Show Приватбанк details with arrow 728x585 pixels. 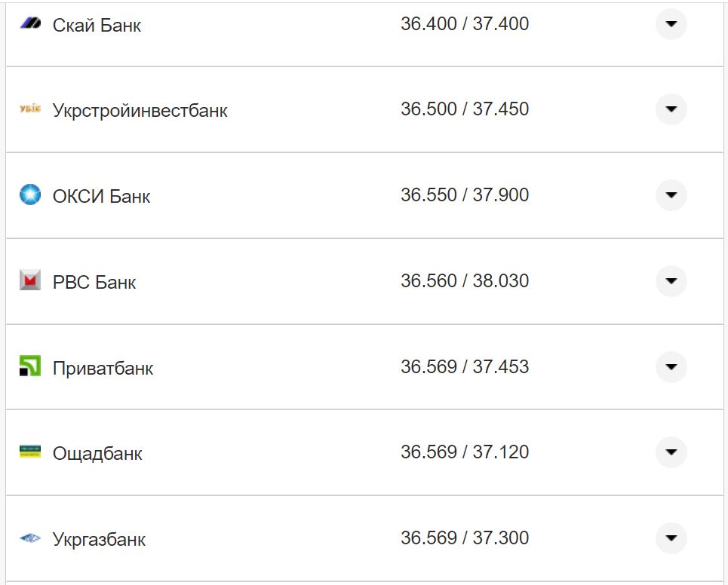(671, 367)
